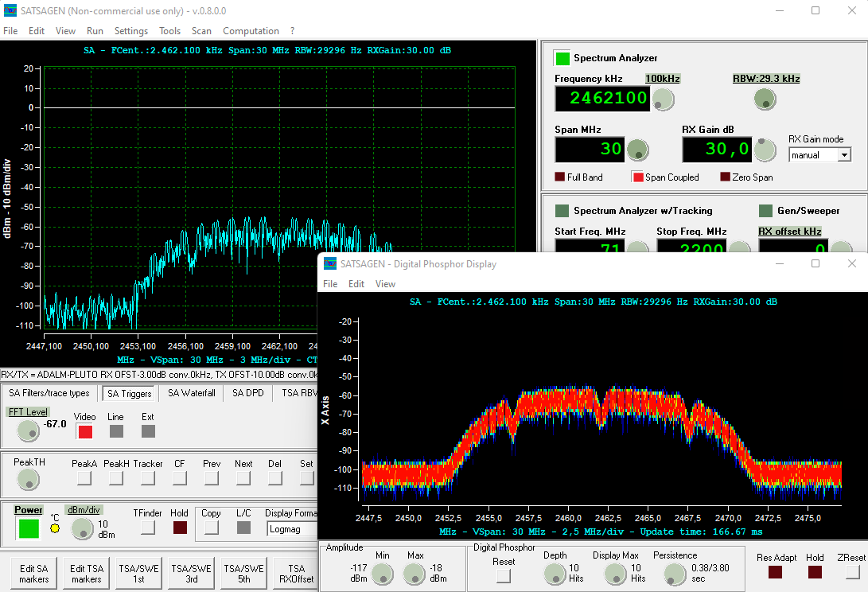Click the TSA/SWE 1st button
868x592 pixels.
point(138,574)
